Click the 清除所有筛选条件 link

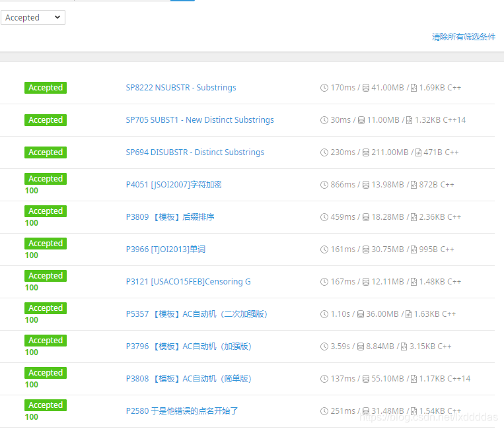pyautogui.click(x=464, y=37)
